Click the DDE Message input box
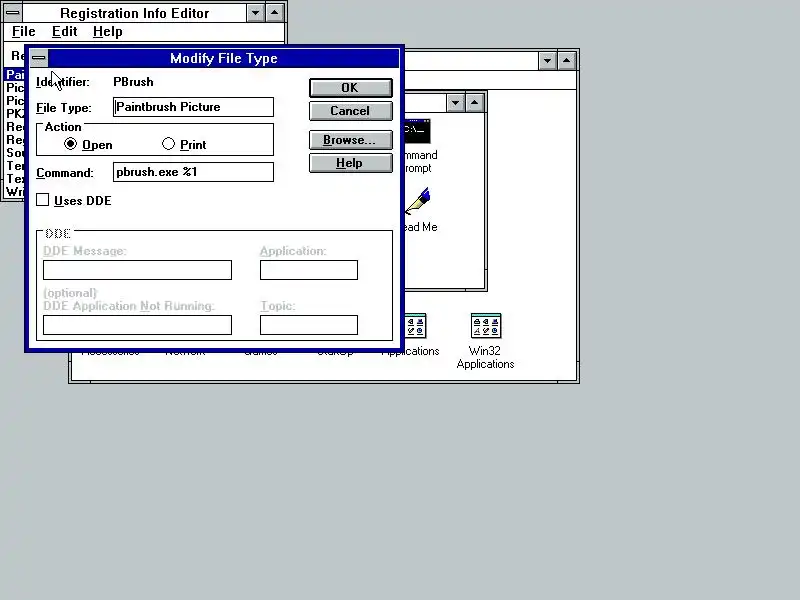Viewport: 800px width, 600px height. [137, 270]
